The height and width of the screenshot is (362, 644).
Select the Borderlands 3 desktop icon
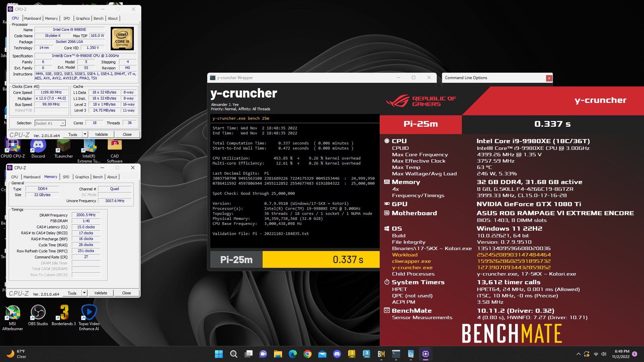(64, 315)
